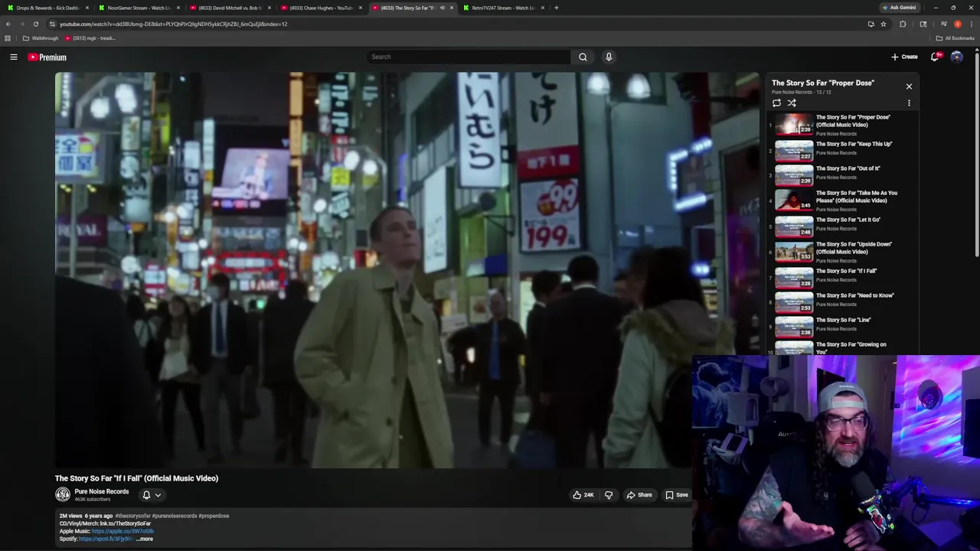Open playlist three-dot options menu
This screenshot has width=980, height=551.
pos(909,103)
